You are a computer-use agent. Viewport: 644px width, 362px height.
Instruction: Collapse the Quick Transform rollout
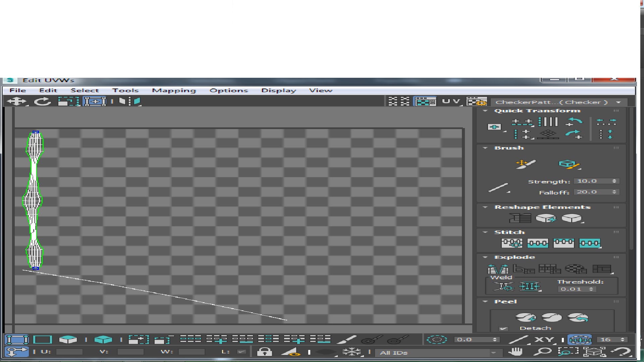tap(485, 111)
